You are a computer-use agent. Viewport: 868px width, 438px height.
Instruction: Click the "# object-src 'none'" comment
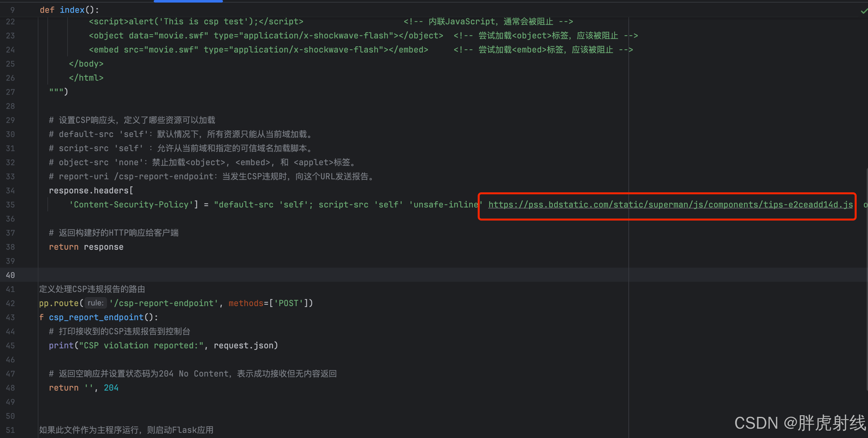pyautogui.click(x=203, y=162)
